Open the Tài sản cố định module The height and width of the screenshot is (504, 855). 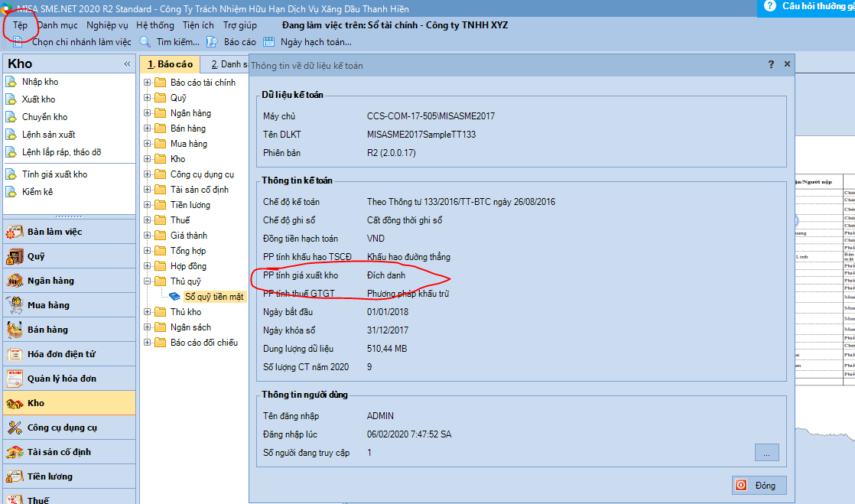coord(59,452)
